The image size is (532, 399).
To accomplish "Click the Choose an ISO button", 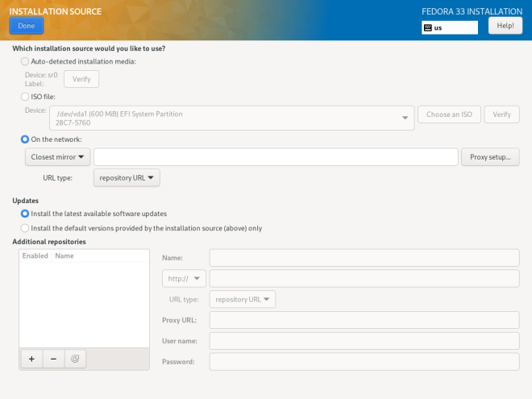I will coord(449,114).
